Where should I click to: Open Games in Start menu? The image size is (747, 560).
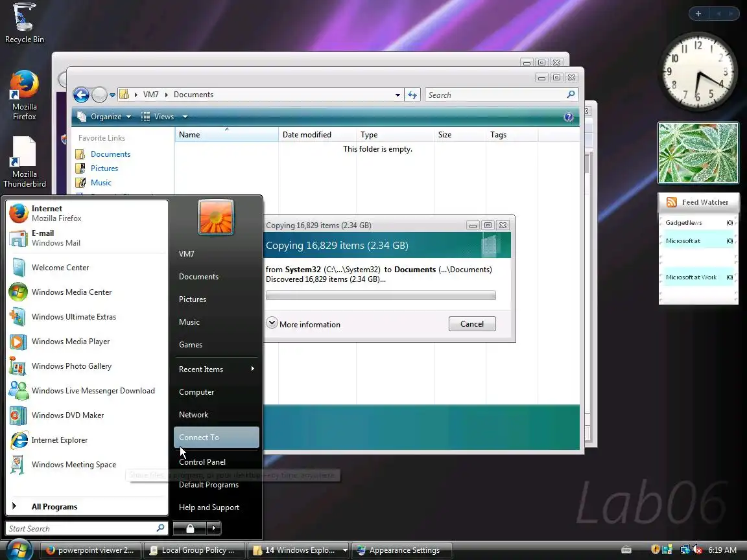[217, 345]
